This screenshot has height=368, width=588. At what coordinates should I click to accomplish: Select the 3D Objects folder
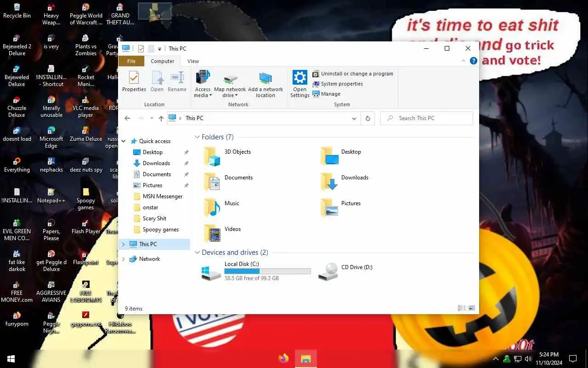(x=228, y=156)
